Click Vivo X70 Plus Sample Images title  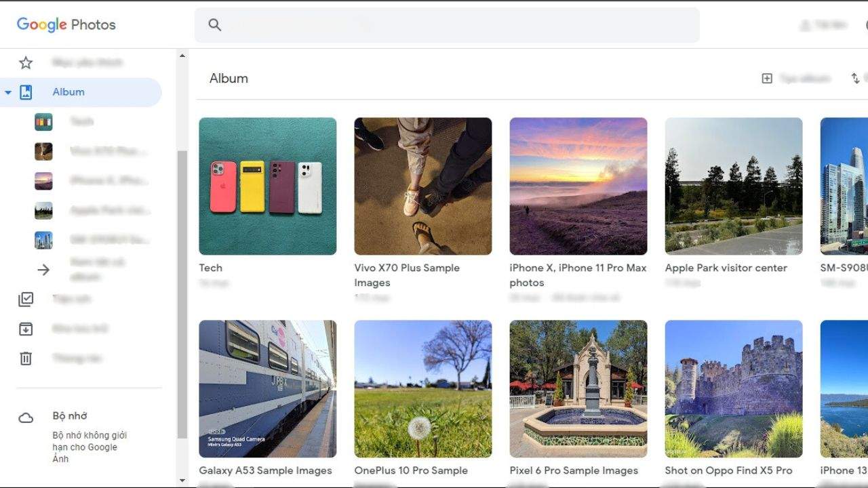click(x=407, y=275)
